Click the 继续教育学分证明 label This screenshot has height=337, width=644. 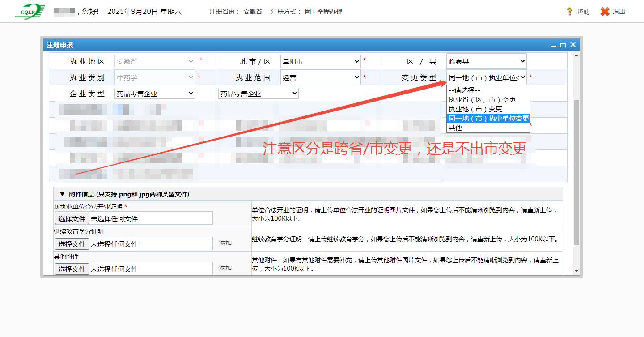click(79, 232)
